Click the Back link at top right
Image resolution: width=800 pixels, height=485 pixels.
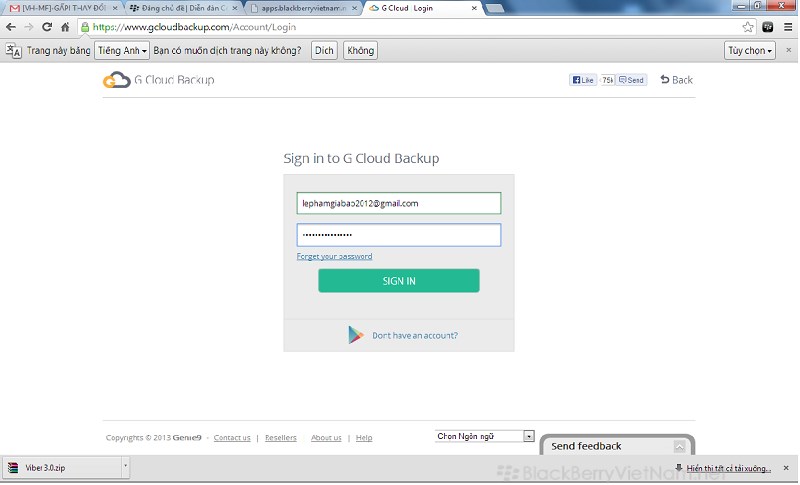tap(677, 80)
